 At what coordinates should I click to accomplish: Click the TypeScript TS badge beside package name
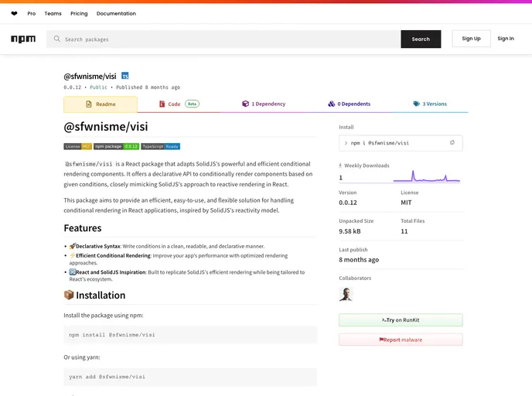coord(124,76)
